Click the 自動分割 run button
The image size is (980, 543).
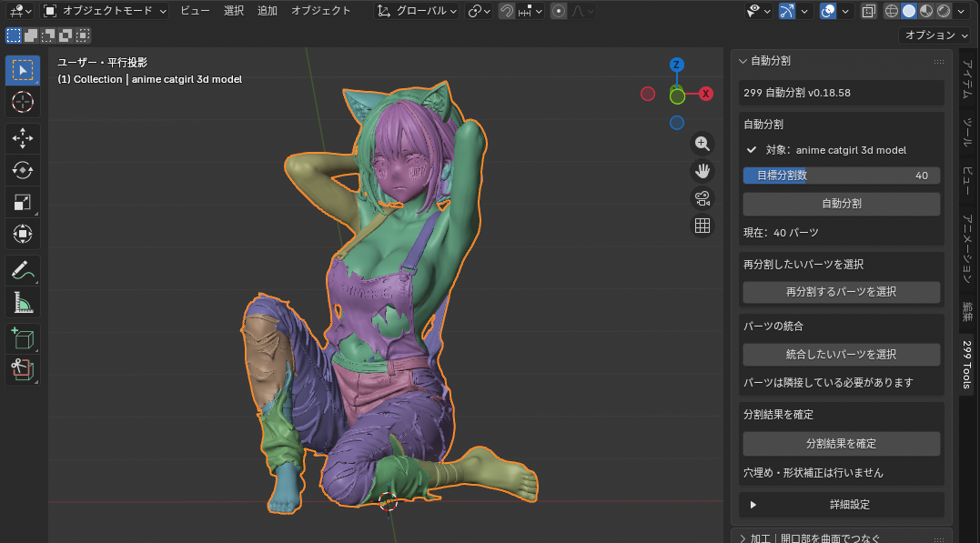pos(842,204)
